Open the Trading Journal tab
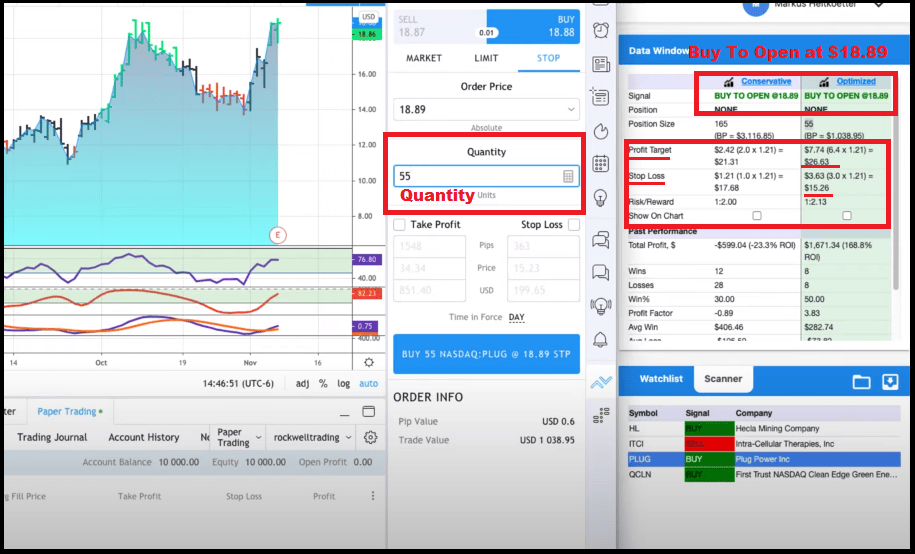Screen dimensions: 915x554 tap(52, 437)
